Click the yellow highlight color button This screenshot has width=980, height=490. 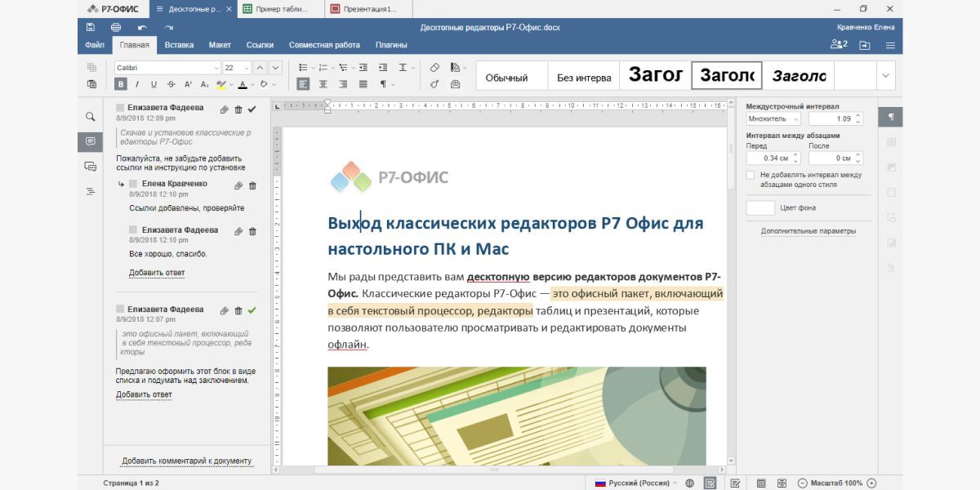(x=220, y=83)
